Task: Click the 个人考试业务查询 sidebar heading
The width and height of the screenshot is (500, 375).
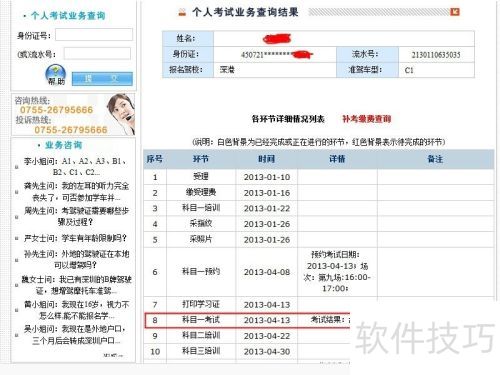Action: point(68,15)
